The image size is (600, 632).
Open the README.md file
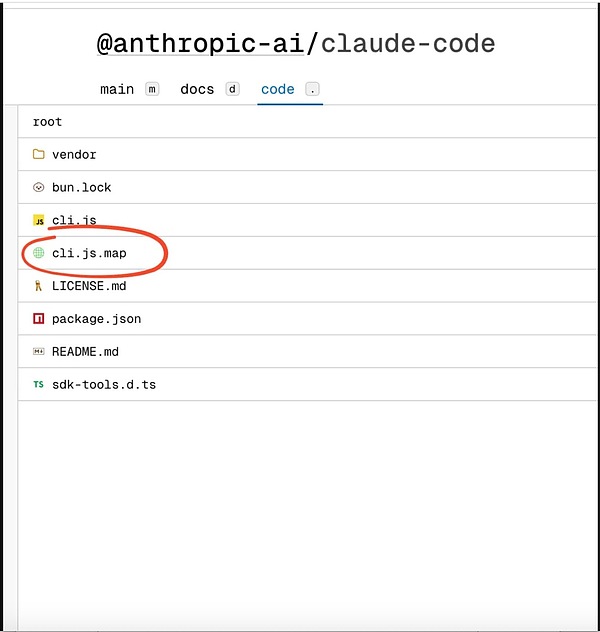(x=85, y=352)
